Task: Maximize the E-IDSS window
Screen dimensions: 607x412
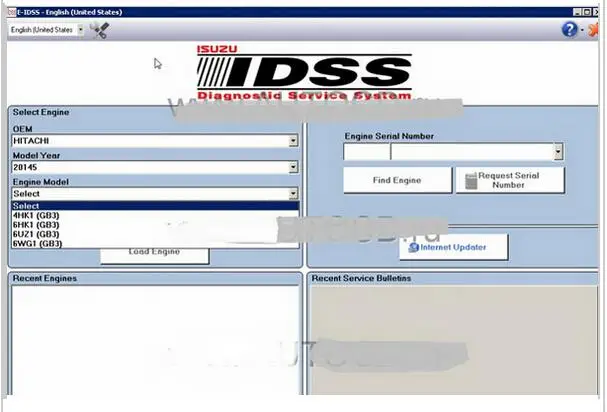Action: [586, 12]
